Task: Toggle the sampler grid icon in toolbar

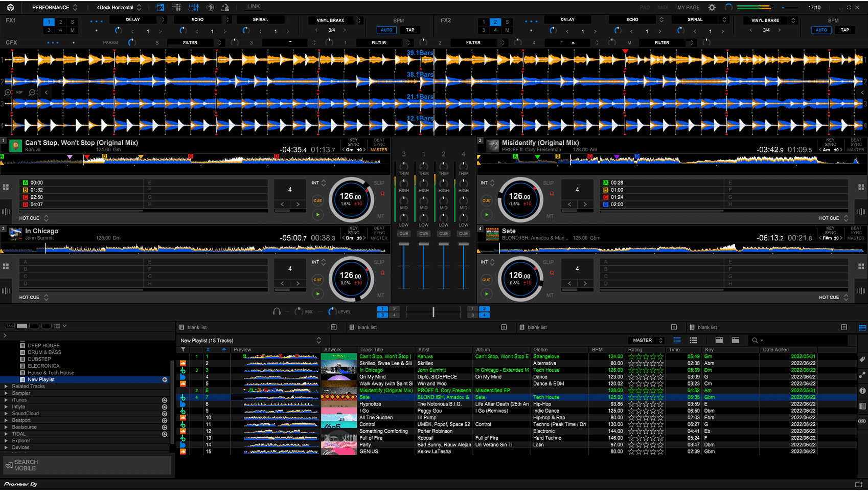Action: coord(176,7)
